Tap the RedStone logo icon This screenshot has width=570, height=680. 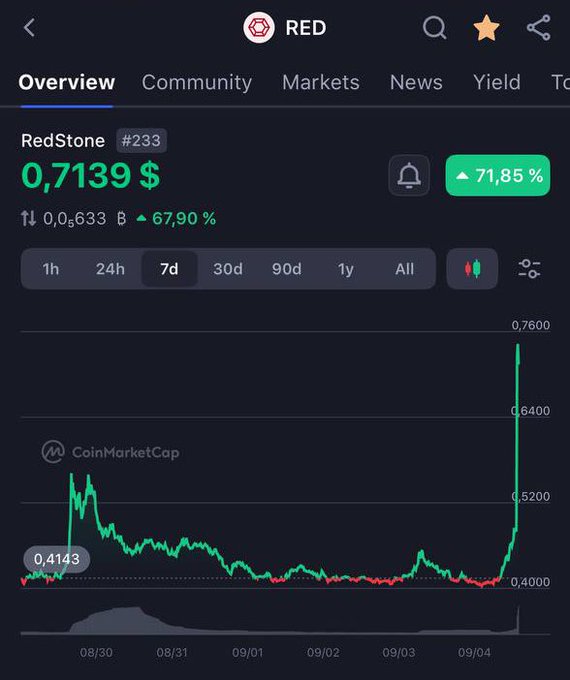tap(259, 28)
